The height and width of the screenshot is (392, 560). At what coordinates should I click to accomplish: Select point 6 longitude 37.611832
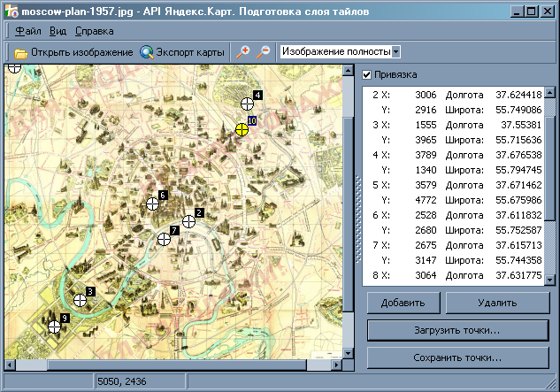[518, 215]
